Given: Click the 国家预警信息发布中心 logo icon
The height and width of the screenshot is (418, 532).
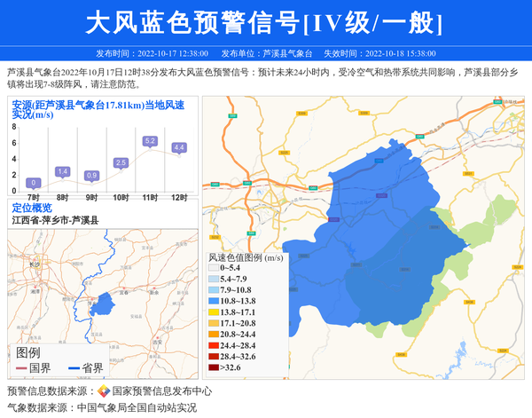Looking at the screenshot, I should click(103, 391).
